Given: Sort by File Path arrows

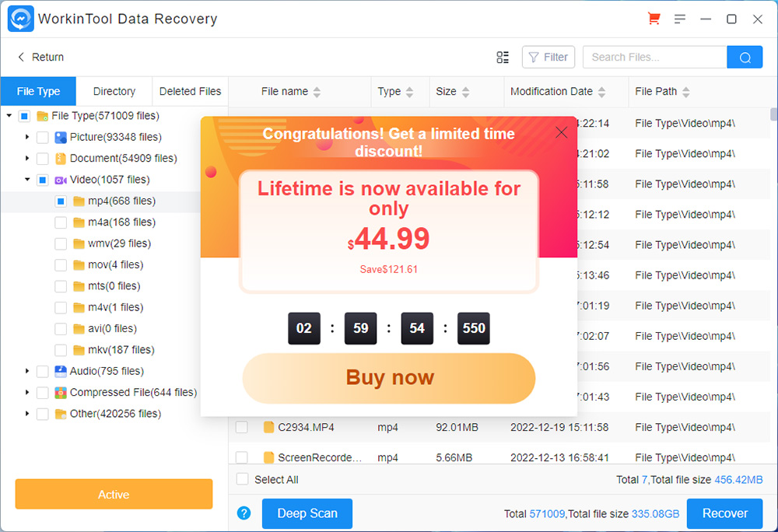Looking at the screenshot, I should tap(686, 92).
